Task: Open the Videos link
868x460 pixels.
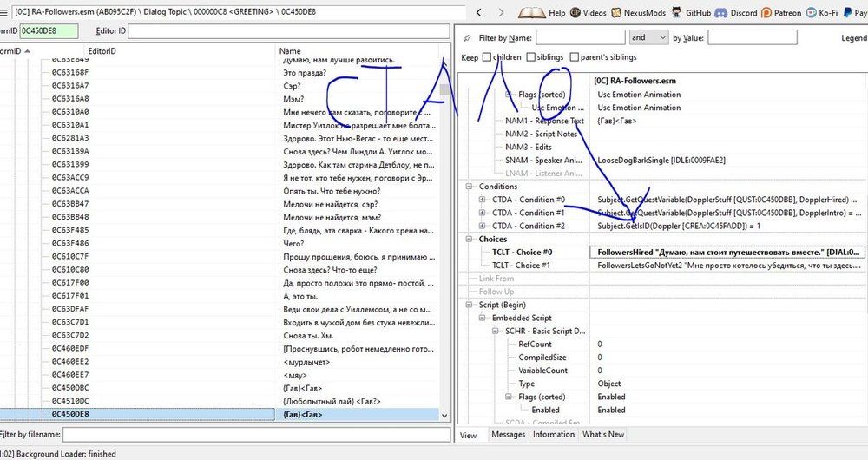Action: 588,13
